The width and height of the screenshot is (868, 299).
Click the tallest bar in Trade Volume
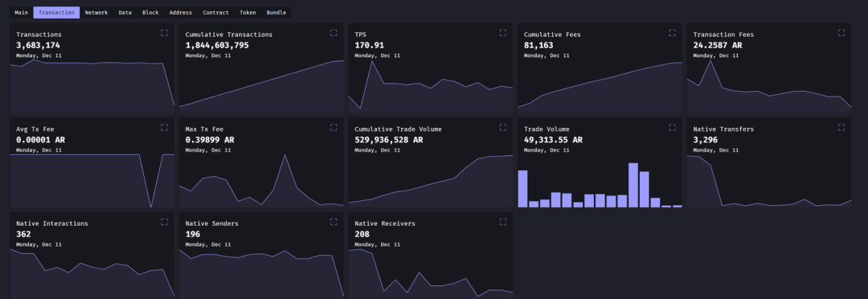coord(633,185)
